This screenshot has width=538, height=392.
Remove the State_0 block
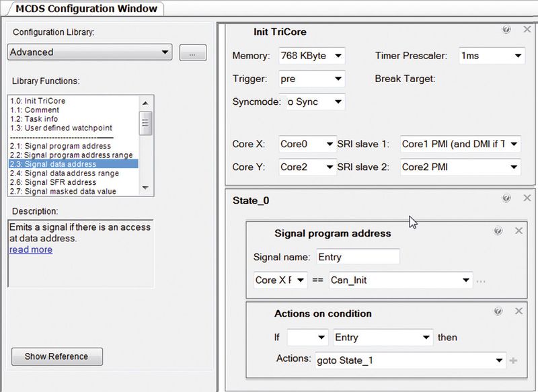527,198
